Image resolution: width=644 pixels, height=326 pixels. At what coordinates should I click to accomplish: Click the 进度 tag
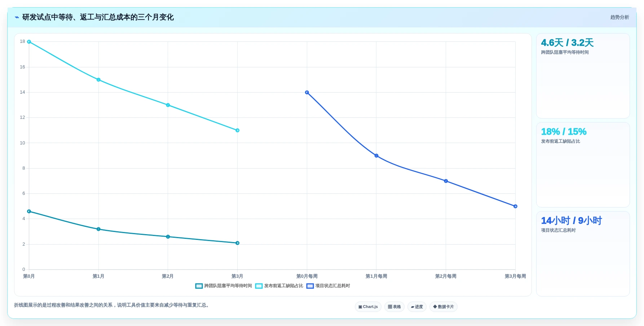(x=417, y=307)
